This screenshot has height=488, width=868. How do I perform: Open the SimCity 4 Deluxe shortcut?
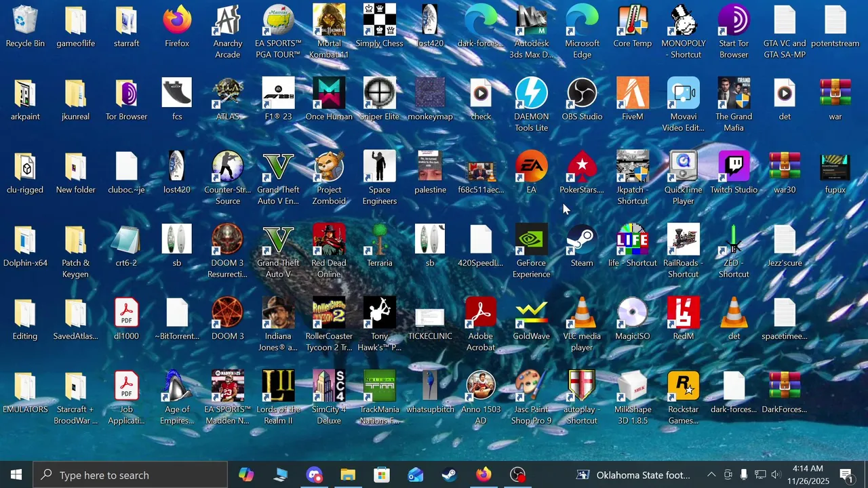[329, 399]
